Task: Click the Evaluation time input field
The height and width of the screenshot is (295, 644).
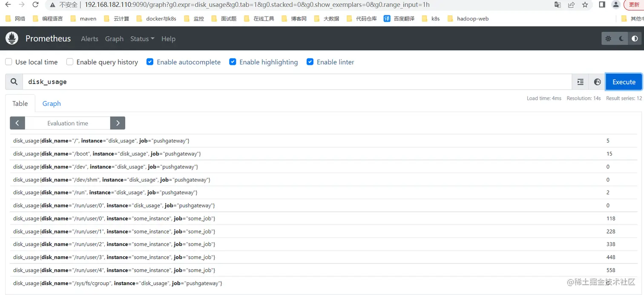Action: point(68,123)
